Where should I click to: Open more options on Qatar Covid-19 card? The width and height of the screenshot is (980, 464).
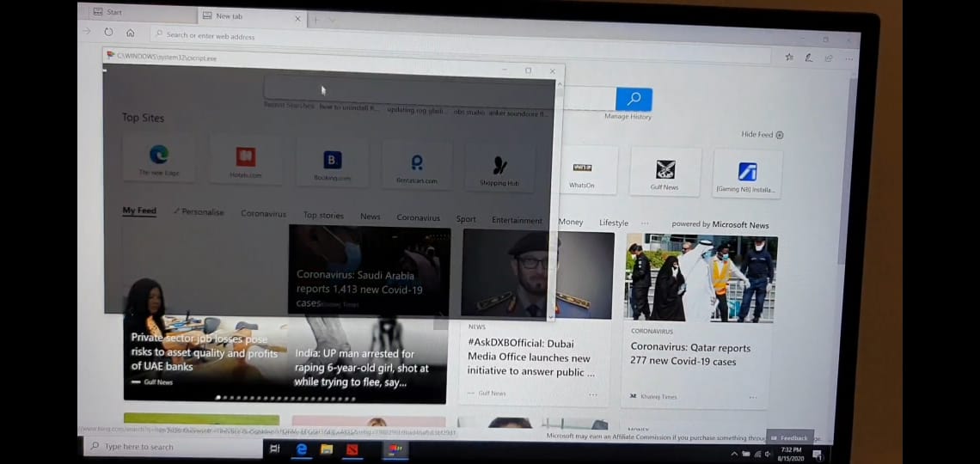click(x=752, y=398)
